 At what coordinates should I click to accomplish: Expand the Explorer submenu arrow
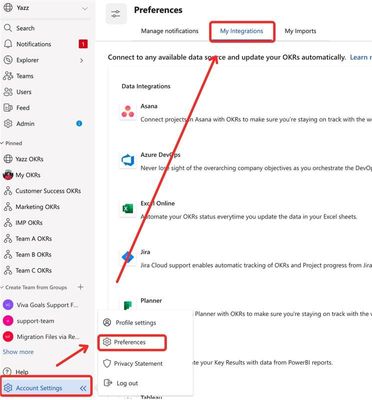tap(82, 60)
